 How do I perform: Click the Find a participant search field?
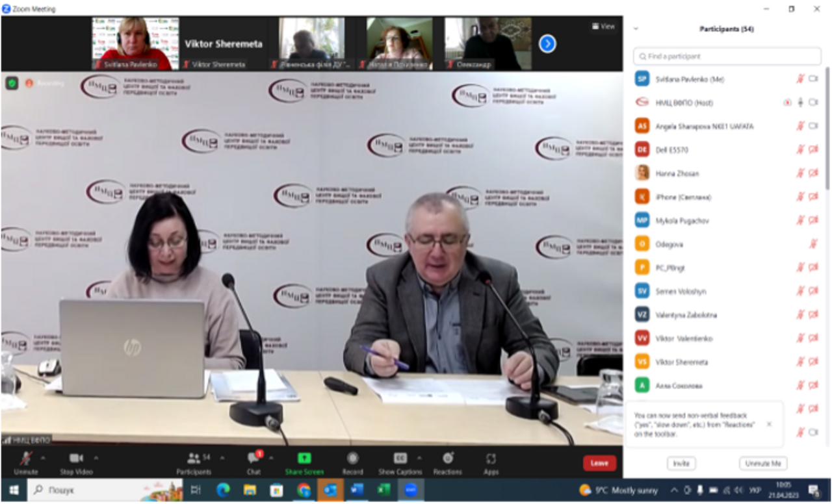[728, 57]
